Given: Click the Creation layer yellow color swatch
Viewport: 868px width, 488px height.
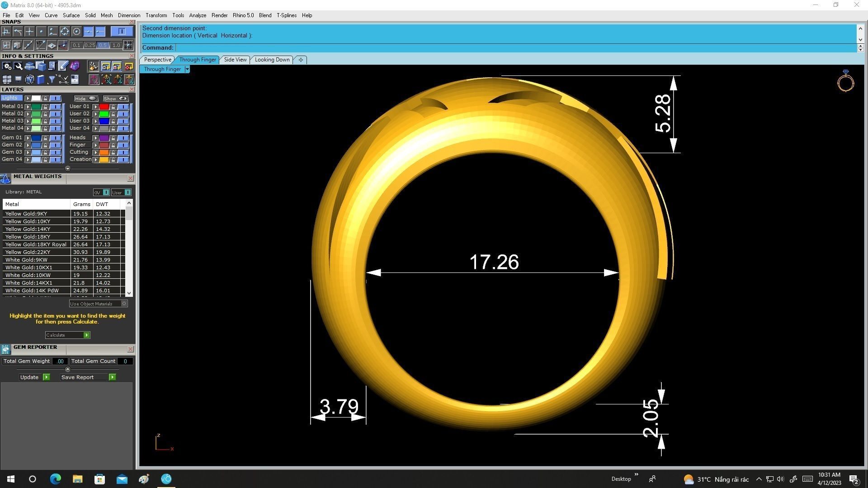Looking at the screenshot, I should coord(104,160).
